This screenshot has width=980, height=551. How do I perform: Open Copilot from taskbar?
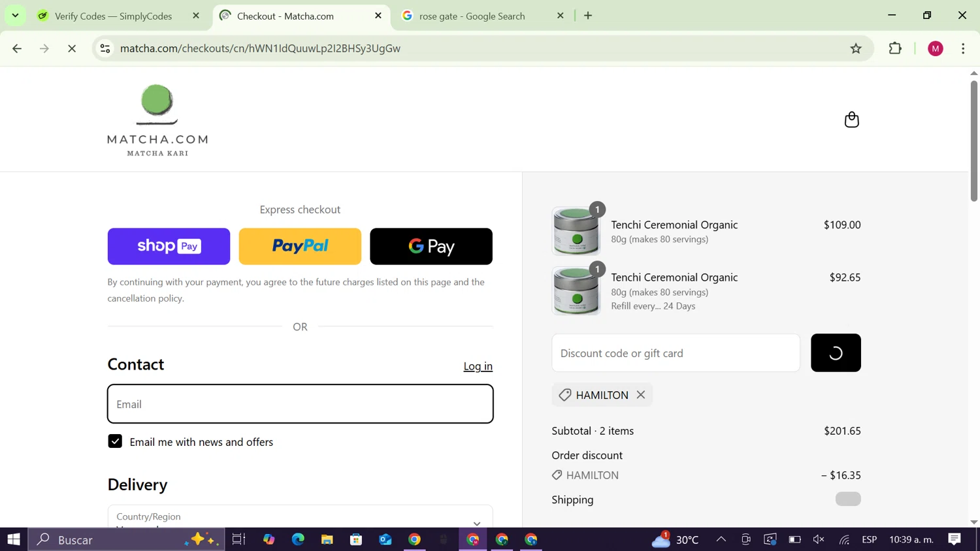point(269,539)
